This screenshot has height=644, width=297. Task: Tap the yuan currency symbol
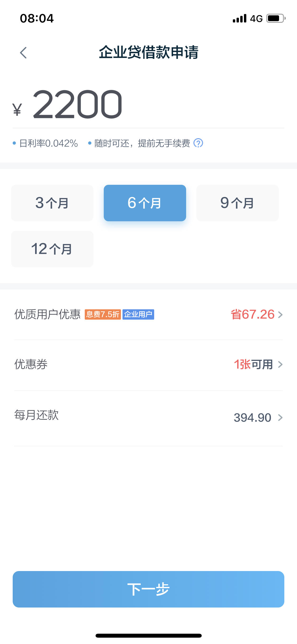click(17, 109)
